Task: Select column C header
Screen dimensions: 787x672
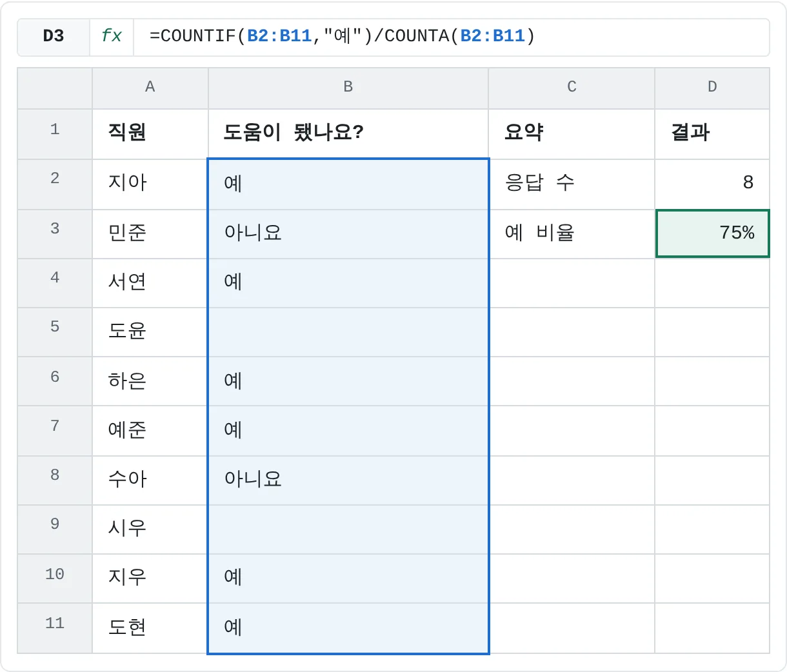Action: [x=572, y=87]
